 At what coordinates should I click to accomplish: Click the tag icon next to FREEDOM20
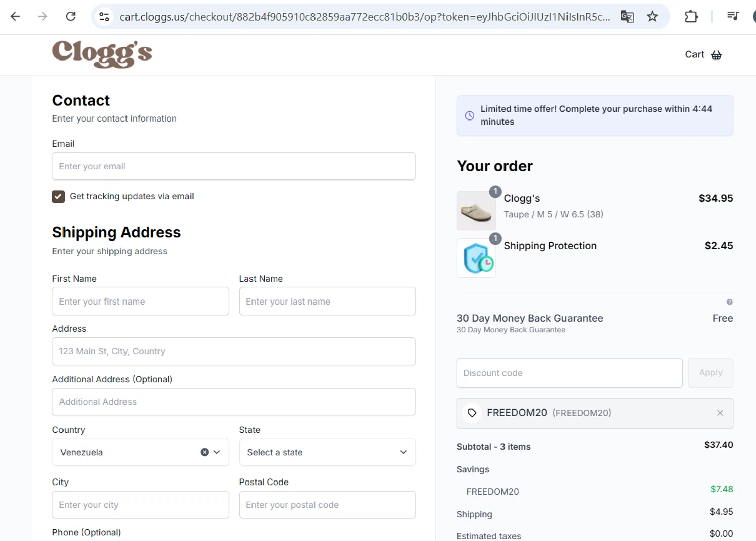click(x=472, y=413)
